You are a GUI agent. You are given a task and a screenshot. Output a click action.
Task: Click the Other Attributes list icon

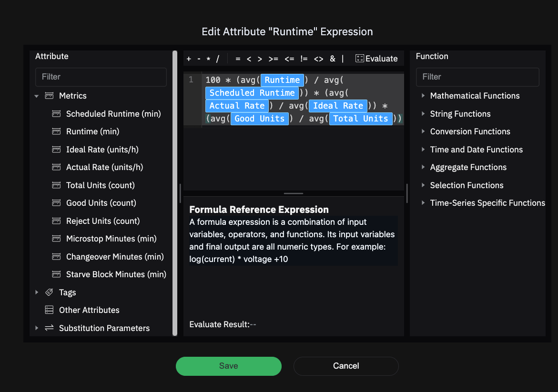click(x=49, y=310)
